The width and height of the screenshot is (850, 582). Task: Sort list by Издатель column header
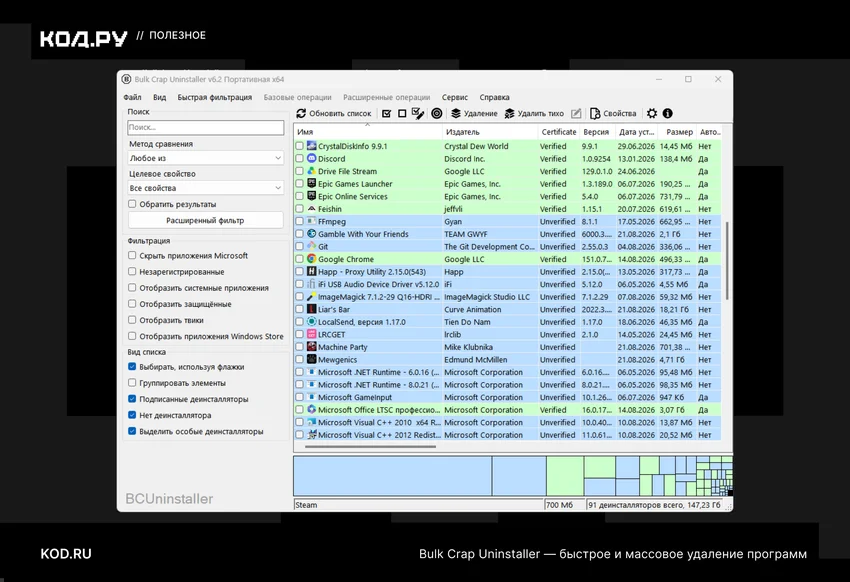[490, 132]
